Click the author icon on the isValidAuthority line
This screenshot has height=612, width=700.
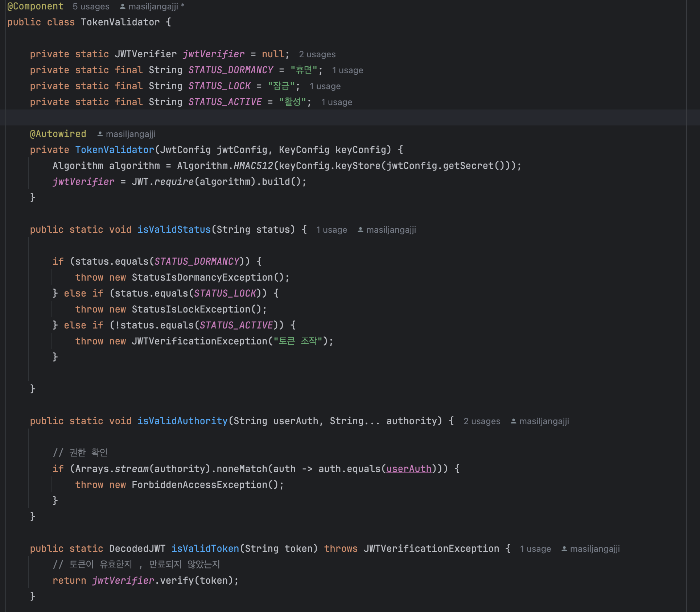[x=513, y=421]
